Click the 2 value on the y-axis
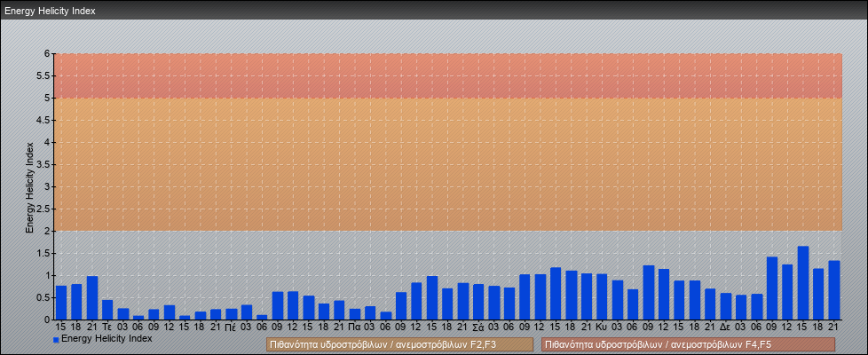The height and width of the screenshot is (355, 868). pyautogui.click(x=47, y=231)
